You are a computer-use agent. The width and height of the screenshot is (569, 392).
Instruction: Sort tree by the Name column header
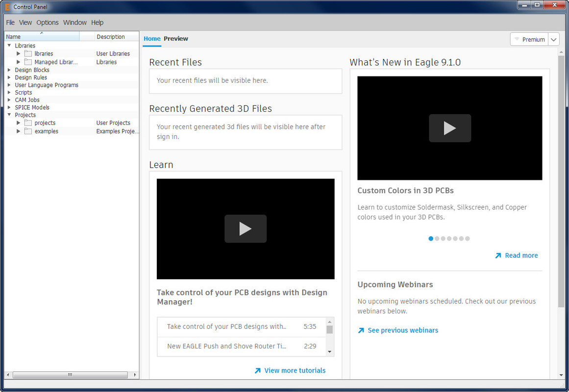point(42,36)
